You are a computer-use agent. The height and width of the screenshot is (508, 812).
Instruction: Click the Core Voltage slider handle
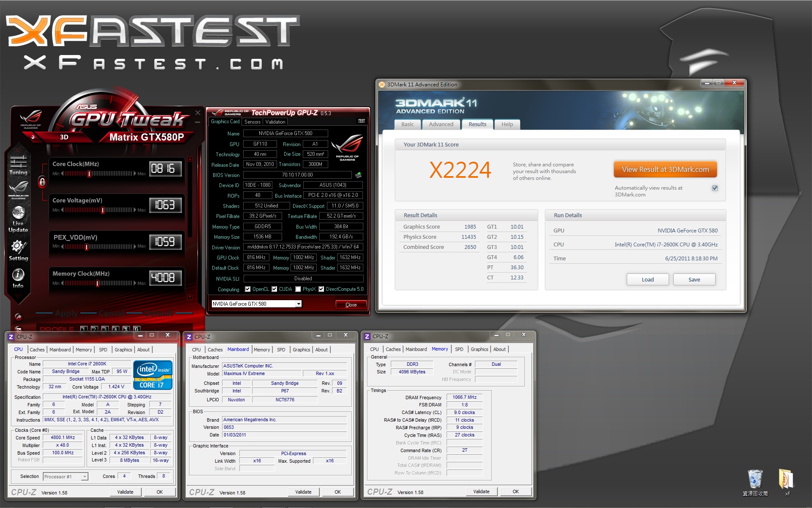[102, 210]
